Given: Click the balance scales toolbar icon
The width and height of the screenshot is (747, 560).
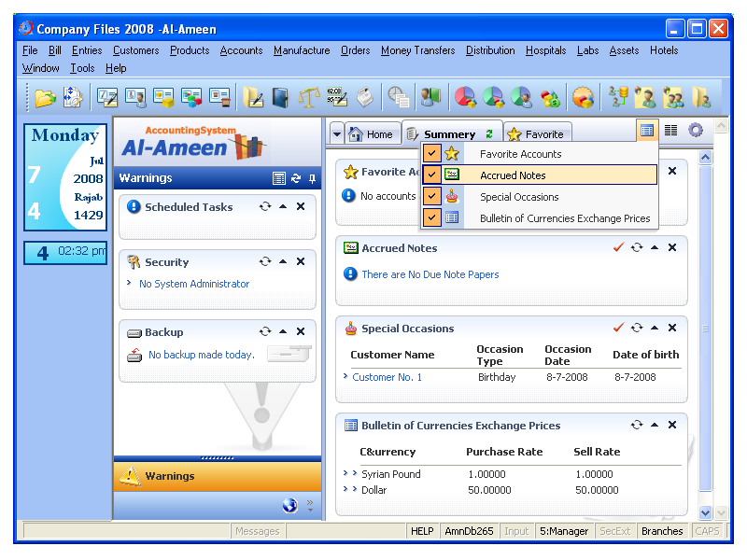Looking at the screenshot, I should coord(308,97).
